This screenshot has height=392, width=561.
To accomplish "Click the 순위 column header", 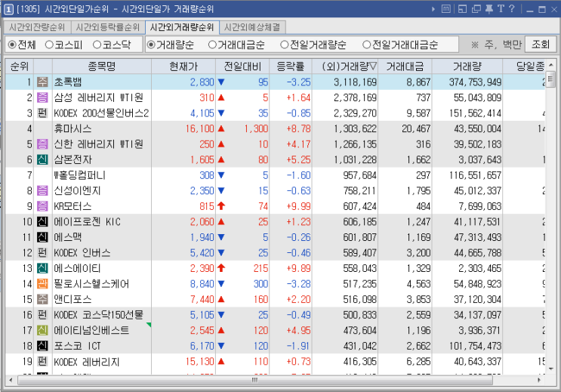I will (20, 66).
